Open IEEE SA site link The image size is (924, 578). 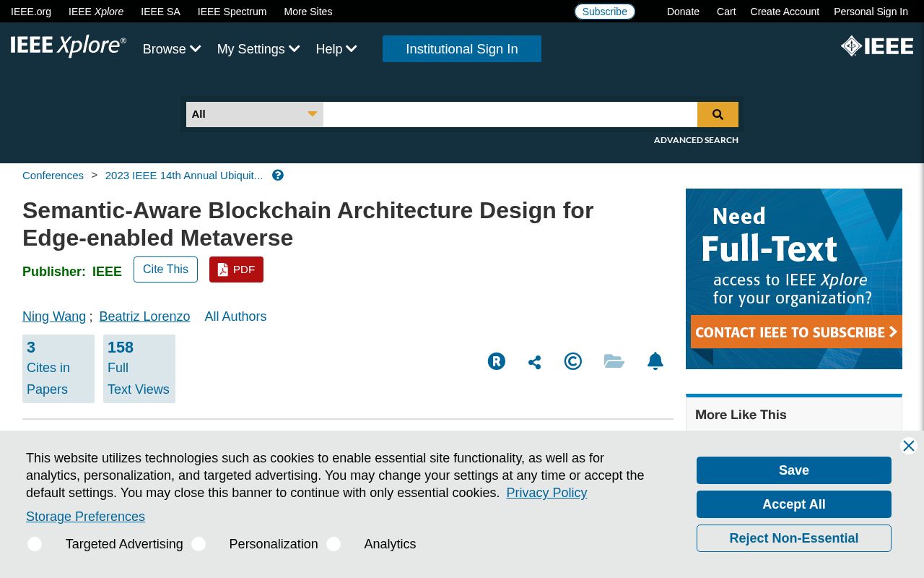(160, 12)
